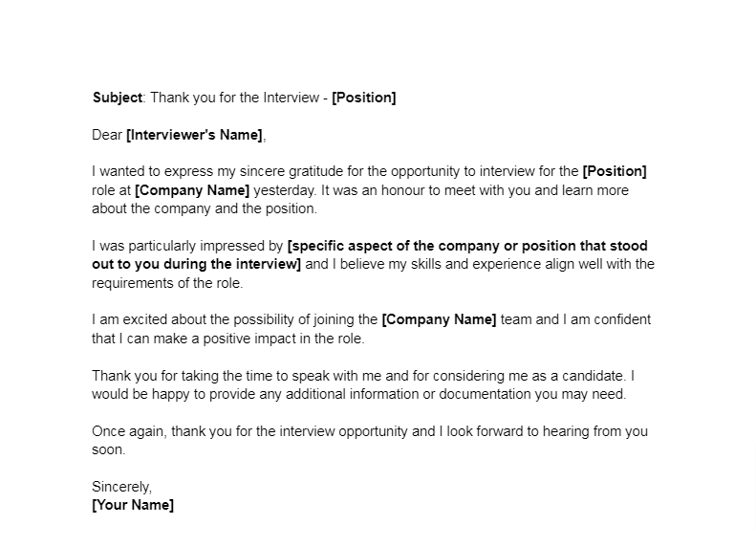Click 'out to you during the interview' text
The image size is (756, 547).
pos(196,264)
